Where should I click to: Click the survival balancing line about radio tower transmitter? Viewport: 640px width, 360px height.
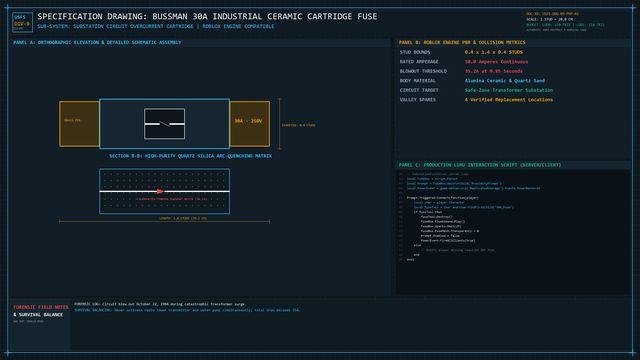point(187,310)
